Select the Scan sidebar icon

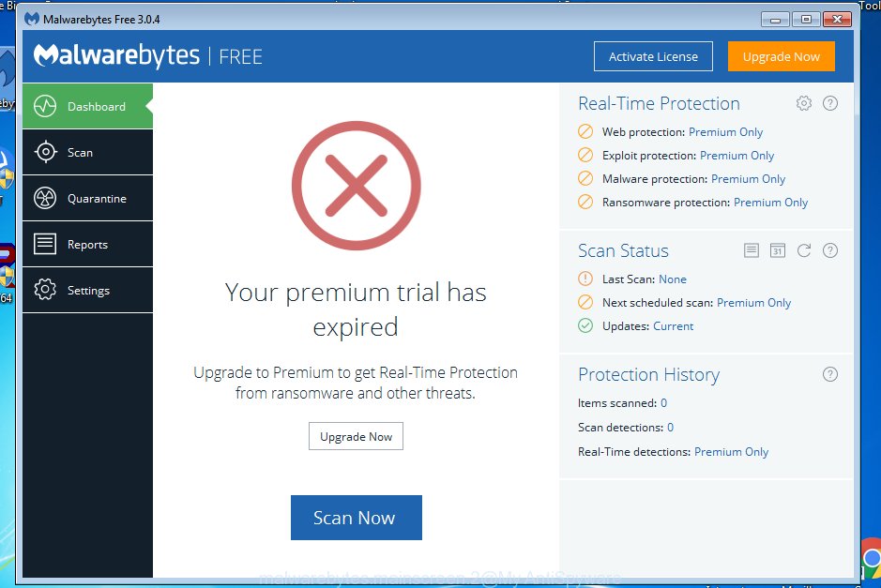(x=44, y=152)
